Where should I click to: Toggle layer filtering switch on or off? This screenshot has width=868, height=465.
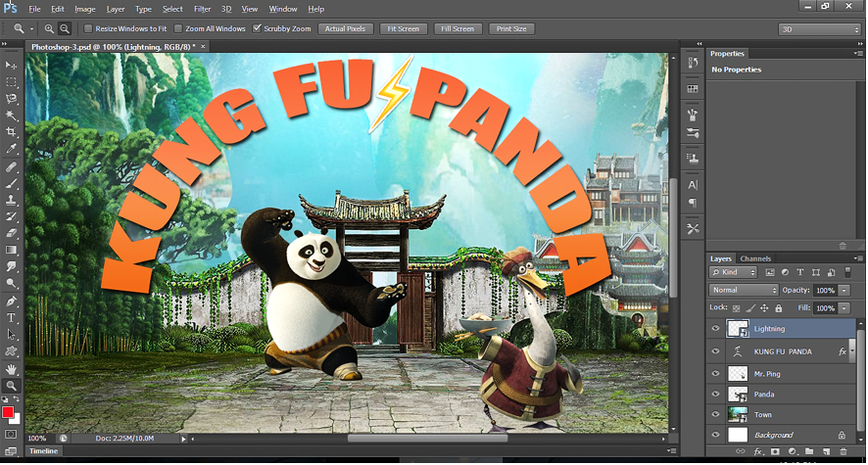pos(847,272)
